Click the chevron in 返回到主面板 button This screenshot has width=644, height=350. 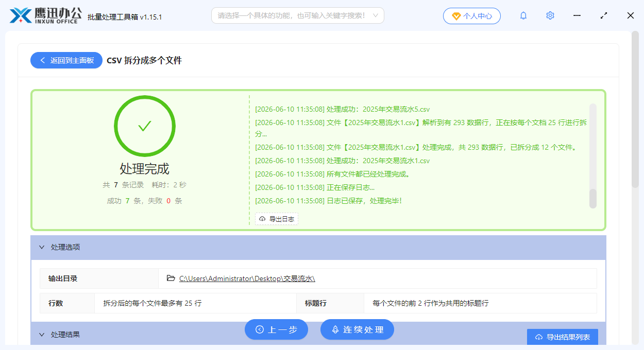tap(42, 60)
